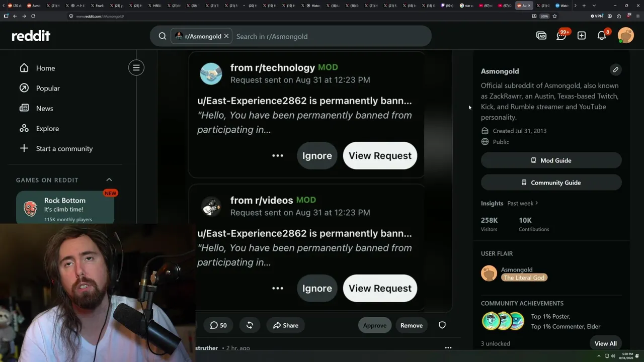Click the 10K Contributions insight stat
Image resolution: width=644 pixels, height=362 pixels.
click(534, 224)
